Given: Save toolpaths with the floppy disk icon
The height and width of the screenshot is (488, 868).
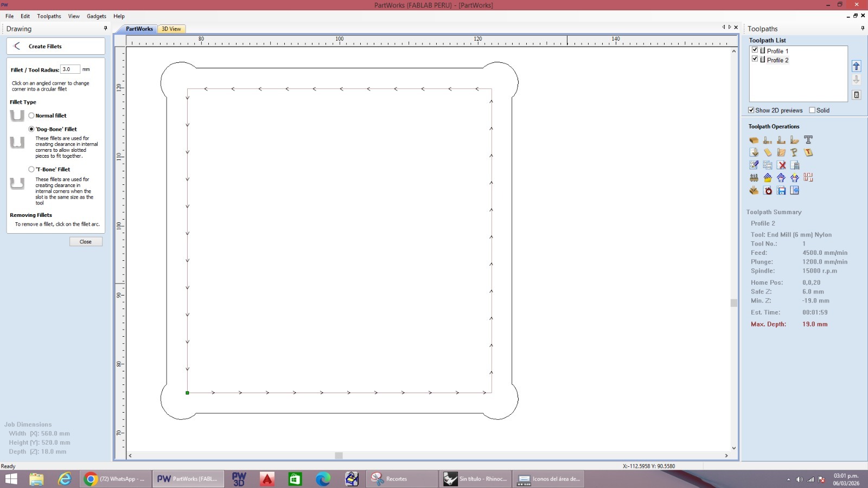Looking at the screenshot, I should pyautogui.click(x=781, y=190).
